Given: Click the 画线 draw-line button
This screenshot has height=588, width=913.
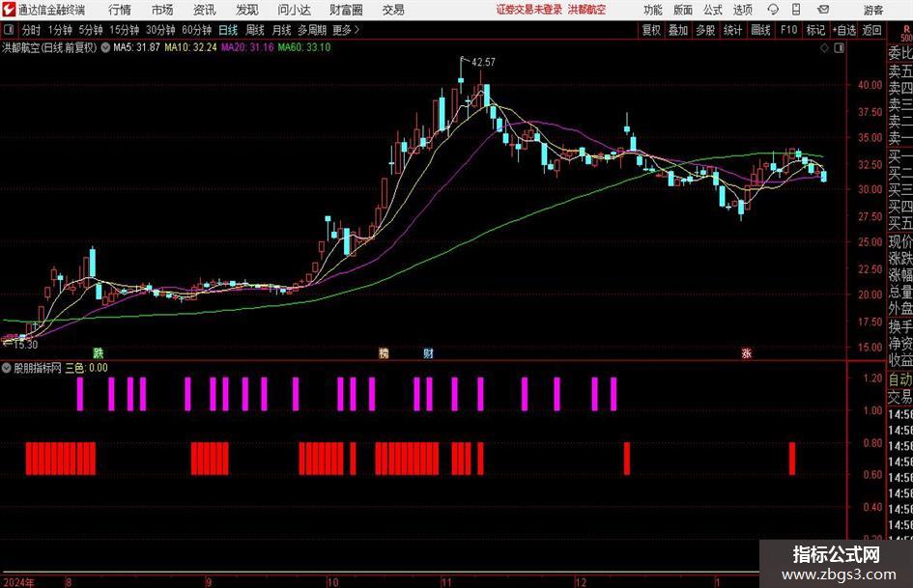Looking at the screenshot, I should [760, 30].
